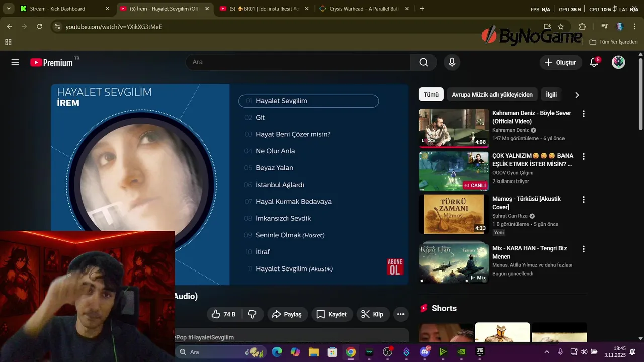Open the YouTube account avatar menu
The width and height of the screenshot is (644, 362).
click(618, 62)
